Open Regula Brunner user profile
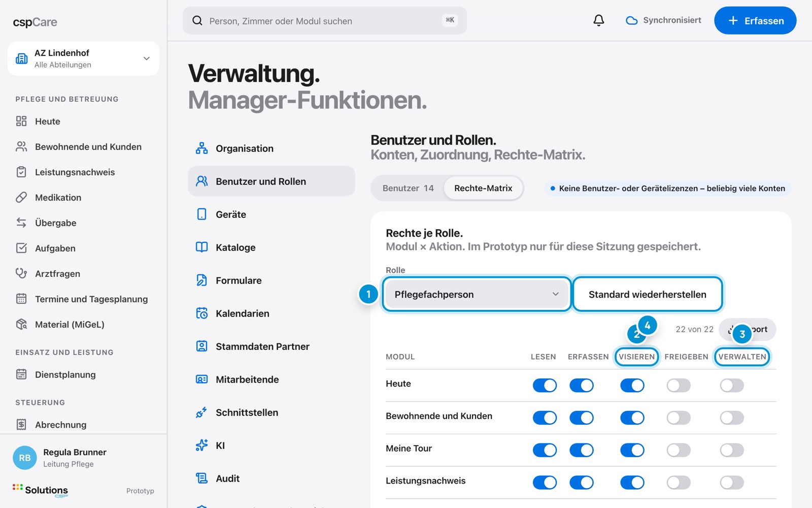The image size is (812, 508). click(83, 457)
